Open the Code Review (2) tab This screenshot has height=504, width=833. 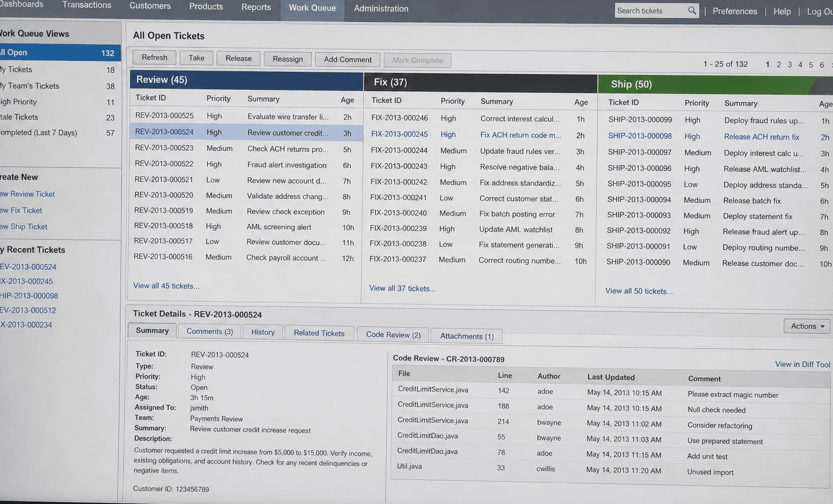click(x=393, y=334)
